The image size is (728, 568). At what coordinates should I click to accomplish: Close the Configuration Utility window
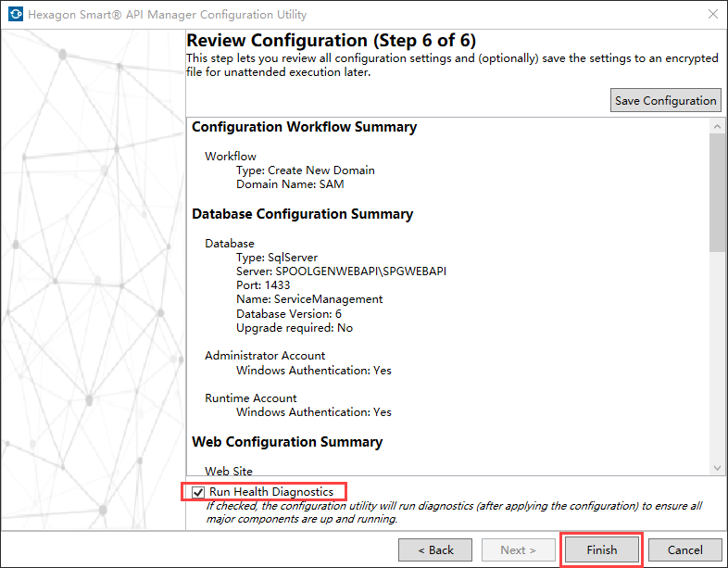point(712,15)
